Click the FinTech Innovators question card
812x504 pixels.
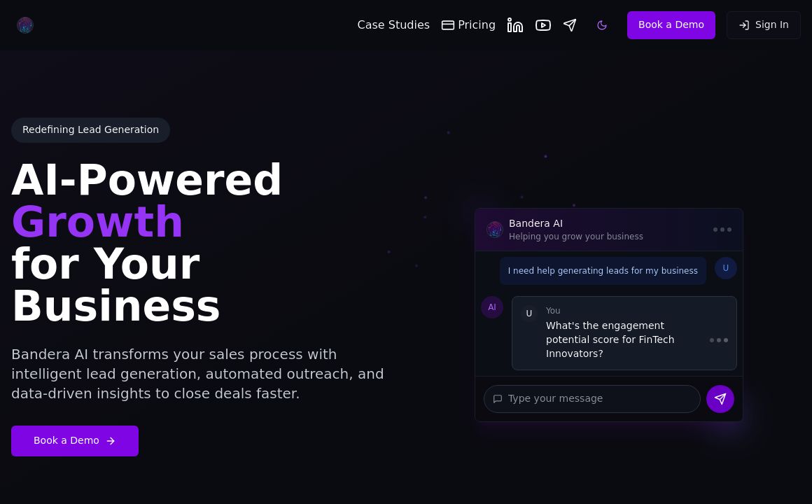click(x=616, y=333)
